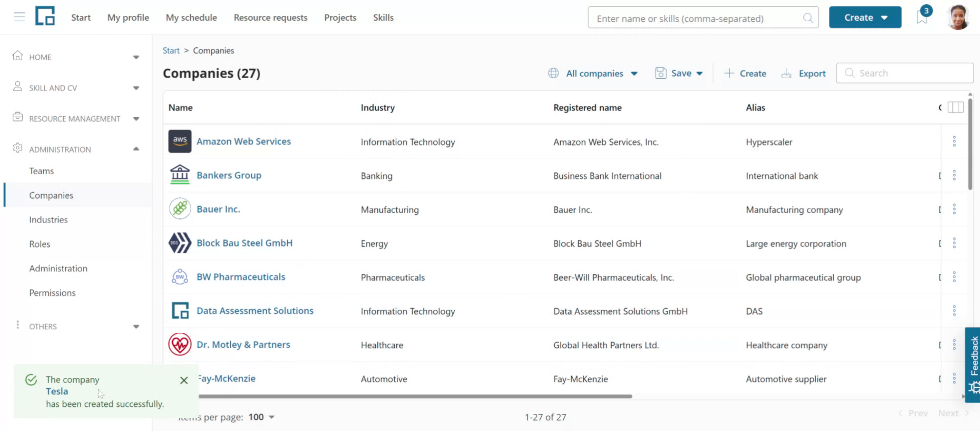Open Projects in top navigation
Viewport: 980px width, 431px height.
[x=340, y=17]
